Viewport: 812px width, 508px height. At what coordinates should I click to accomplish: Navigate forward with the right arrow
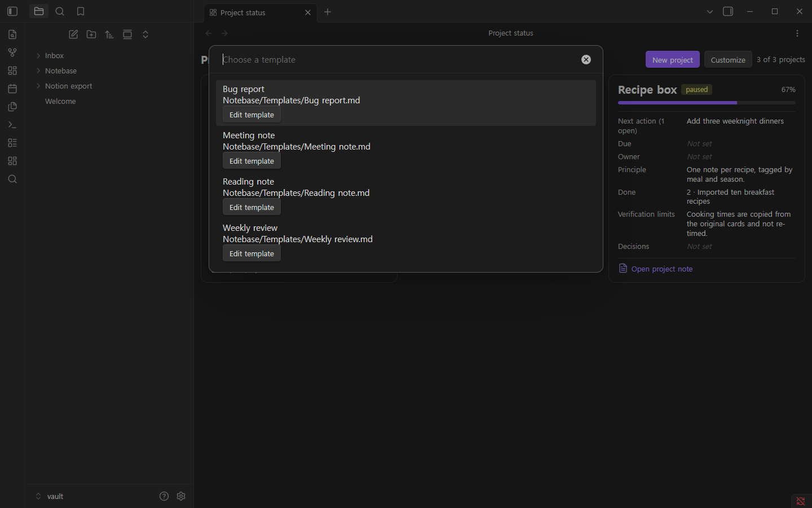point(224,33)
